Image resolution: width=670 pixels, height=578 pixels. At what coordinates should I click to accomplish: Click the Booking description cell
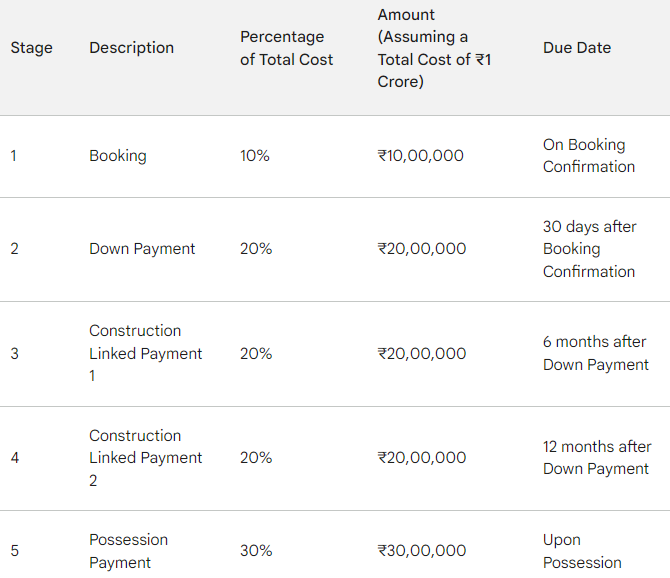tap(118, 156)
